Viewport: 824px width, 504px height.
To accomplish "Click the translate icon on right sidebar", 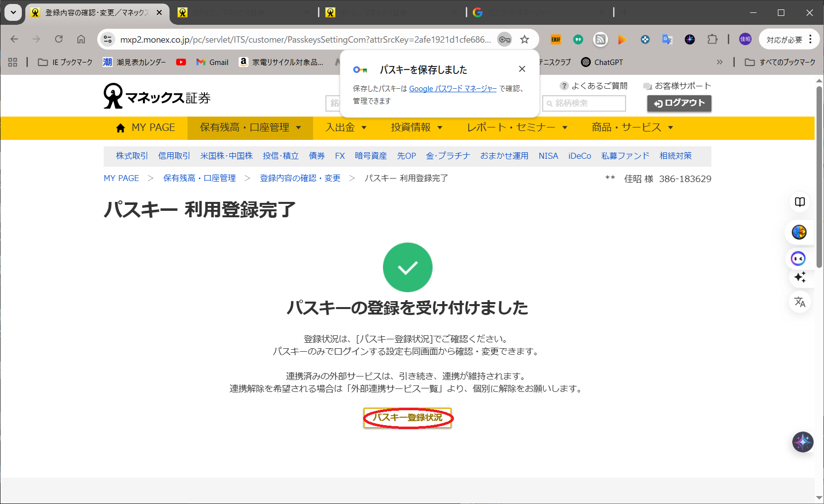I will click(800, 302).
